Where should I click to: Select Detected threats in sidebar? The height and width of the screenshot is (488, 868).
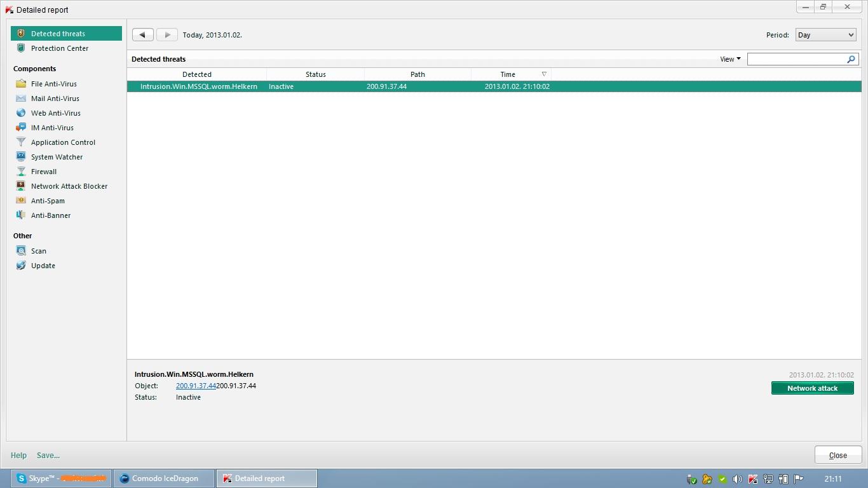(x=66, y=34)
